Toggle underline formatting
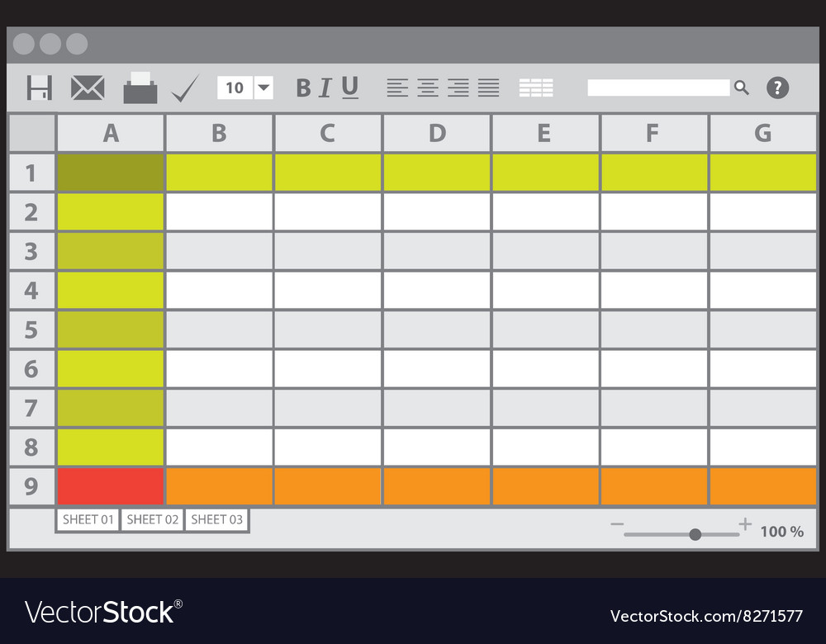This screenshot has height=644, width=826. [x=350, y=88]
